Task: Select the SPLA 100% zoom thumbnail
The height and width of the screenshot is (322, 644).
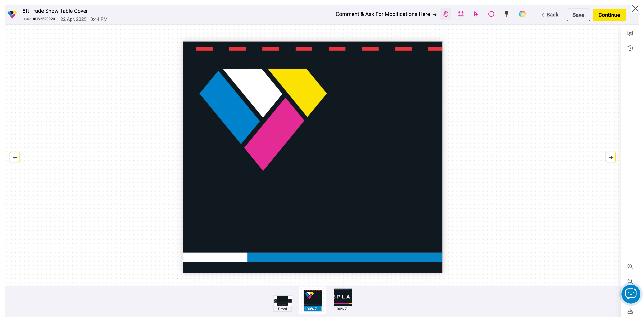Action: (x=343, y=300)
